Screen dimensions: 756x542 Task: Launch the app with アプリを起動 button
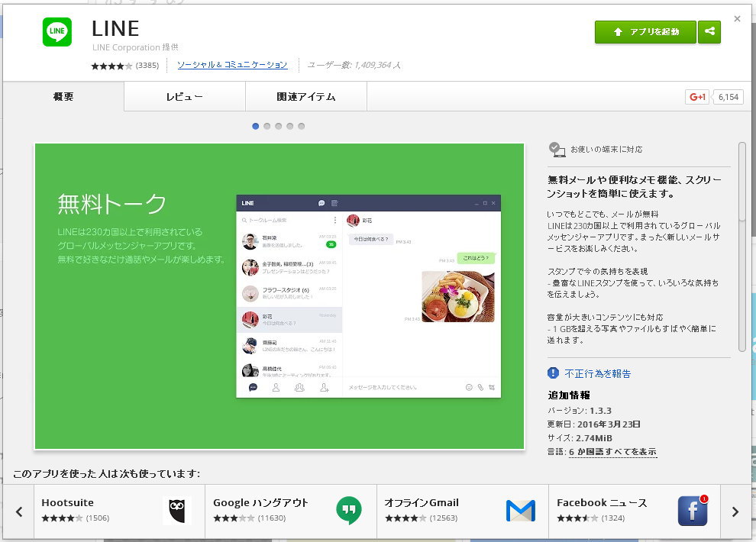click(645, 32)
